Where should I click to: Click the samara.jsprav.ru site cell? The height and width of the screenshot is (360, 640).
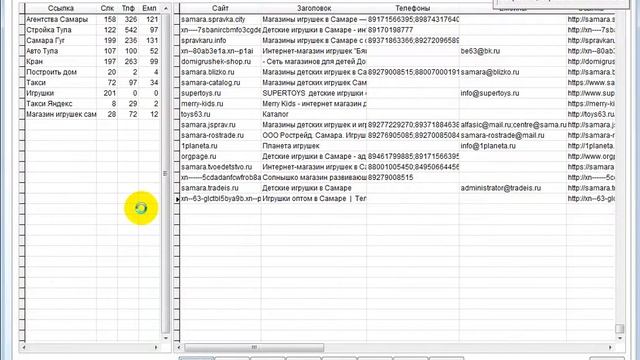(x=220, y=125)
